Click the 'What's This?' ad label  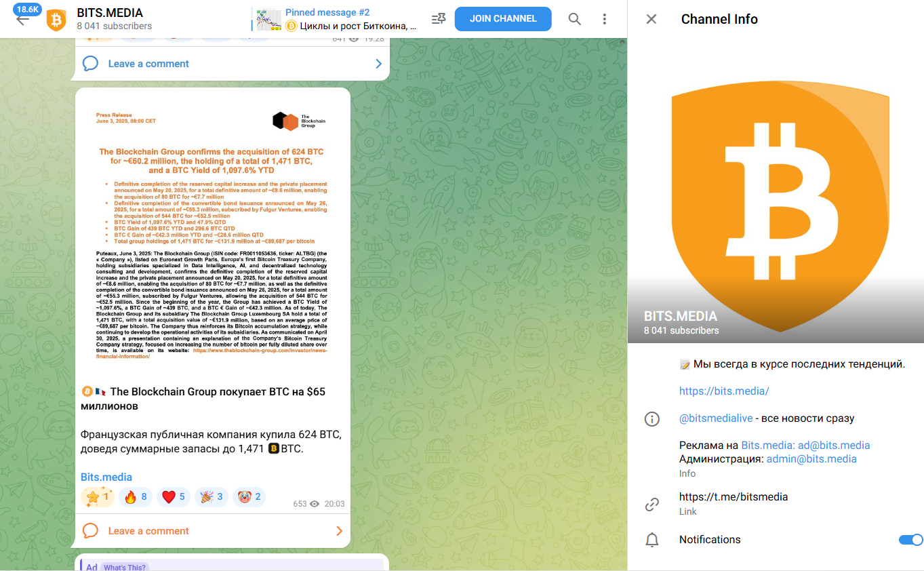pyautogui.click(x=125, y=568)
